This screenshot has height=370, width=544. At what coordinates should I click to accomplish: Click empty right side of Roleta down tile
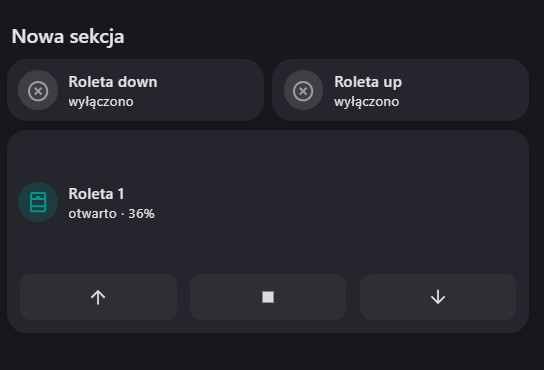coord(212,90)
